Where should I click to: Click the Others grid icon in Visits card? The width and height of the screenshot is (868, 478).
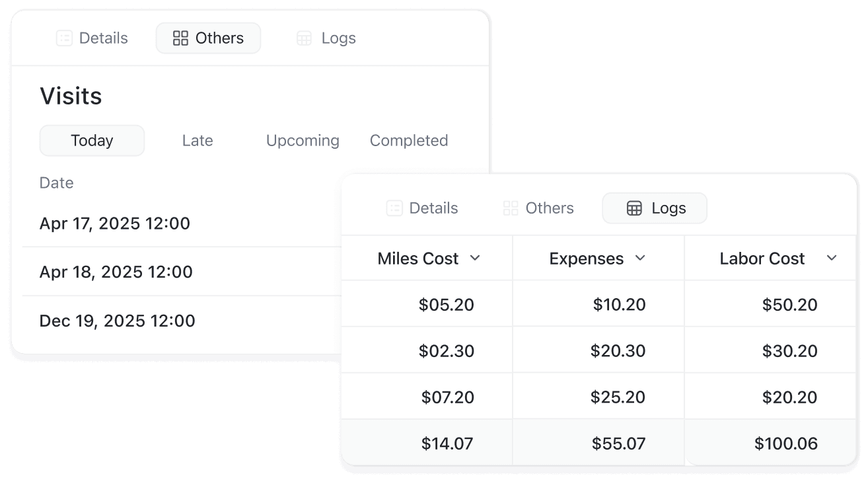(x=180, y=38)
